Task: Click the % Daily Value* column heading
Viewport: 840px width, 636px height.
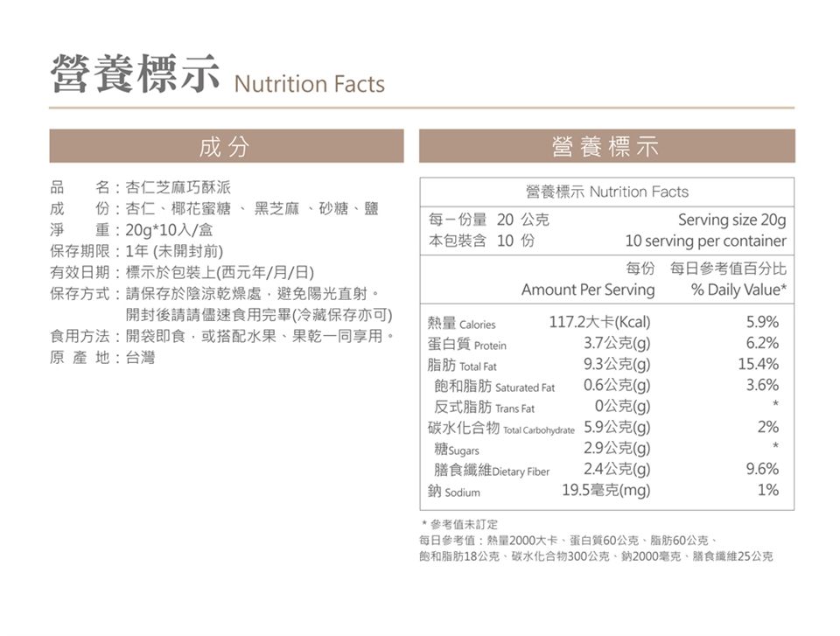Action: pyautogui.click(x=738, y=290)
